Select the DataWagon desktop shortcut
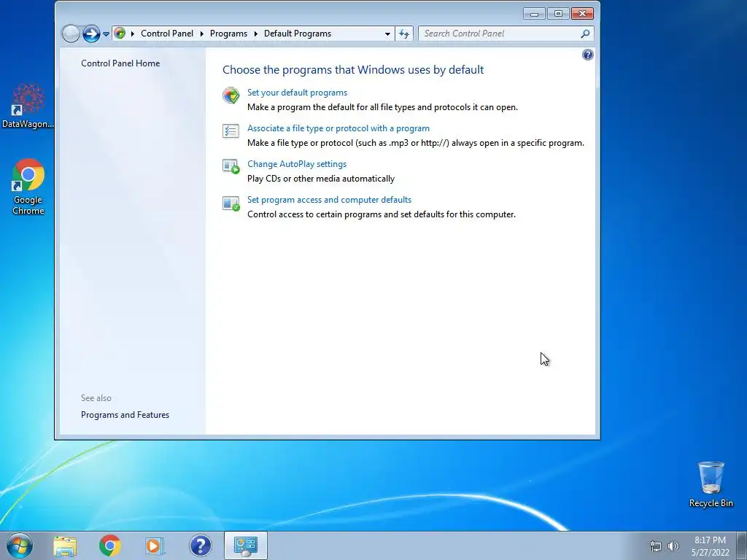This screenshot has width=747, height=560. coord(28,106)
